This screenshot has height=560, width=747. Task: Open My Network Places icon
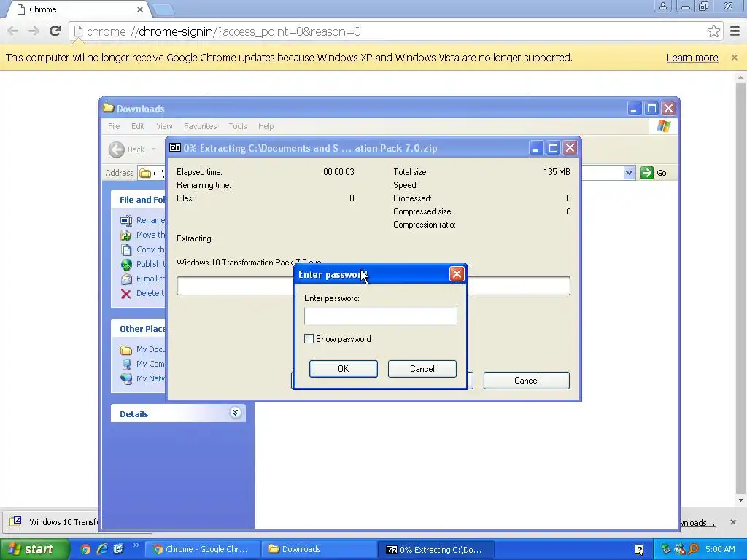(x=126, y=379)
